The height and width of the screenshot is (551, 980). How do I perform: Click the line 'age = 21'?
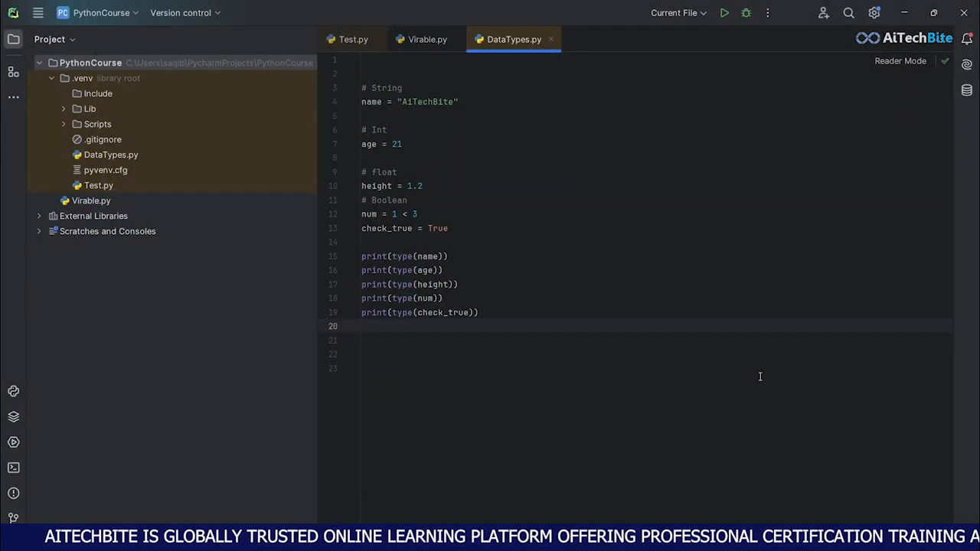381,144
